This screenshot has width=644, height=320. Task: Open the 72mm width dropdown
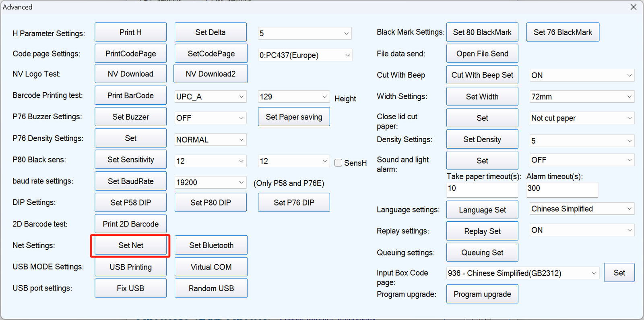pyautogui.click(x=582, y=97)
